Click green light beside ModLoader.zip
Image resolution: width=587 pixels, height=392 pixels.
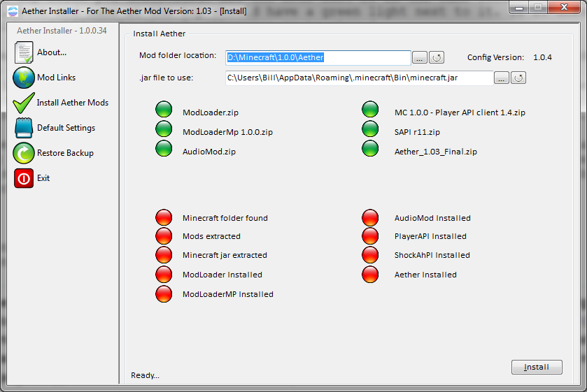164,110
